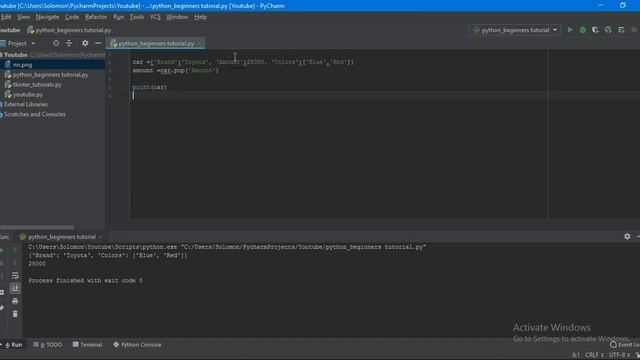Click the 25000 output line in console

37,264
